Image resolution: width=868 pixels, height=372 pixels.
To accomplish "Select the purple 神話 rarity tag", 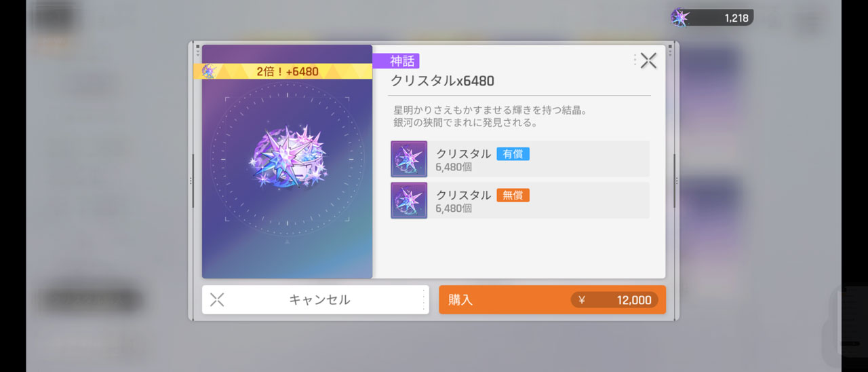I will [396, 61].
